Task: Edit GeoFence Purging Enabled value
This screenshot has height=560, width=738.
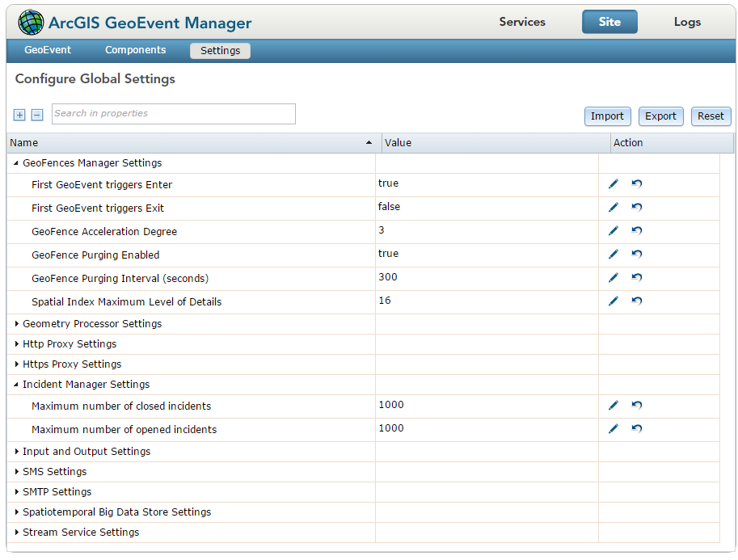Action: (614, 254)
